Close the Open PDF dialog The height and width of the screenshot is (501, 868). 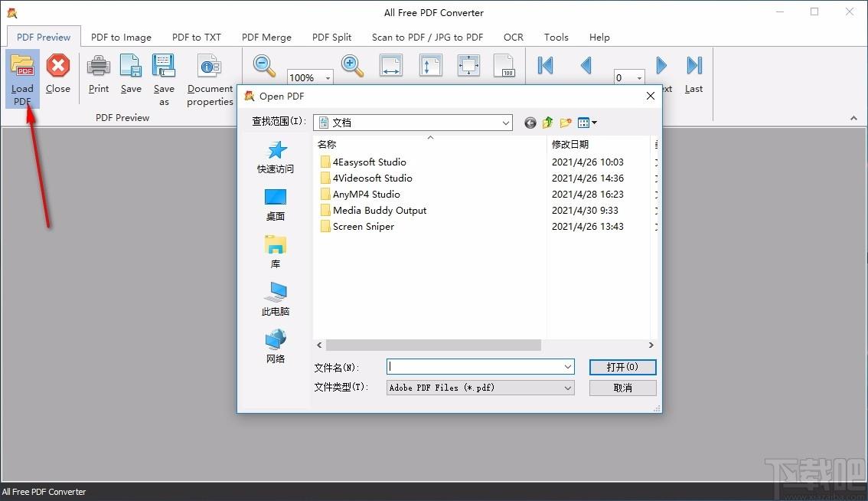(x=651, y=96)
